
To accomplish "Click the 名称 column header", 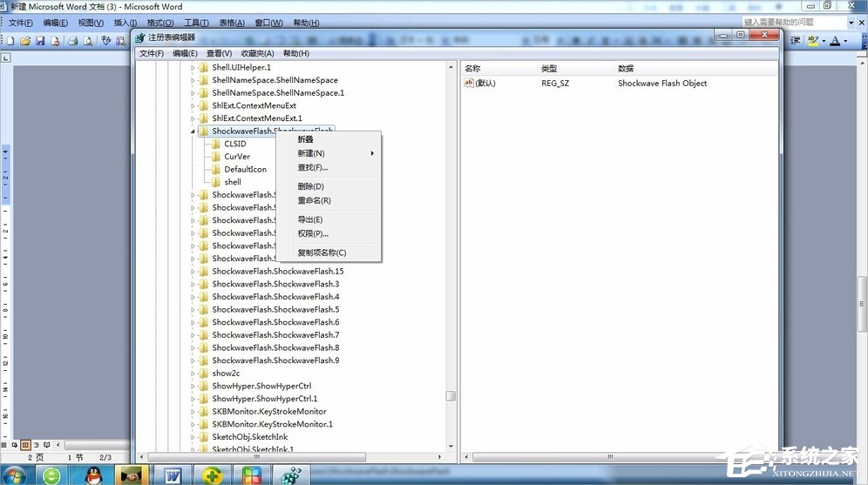I will (473, 68).
